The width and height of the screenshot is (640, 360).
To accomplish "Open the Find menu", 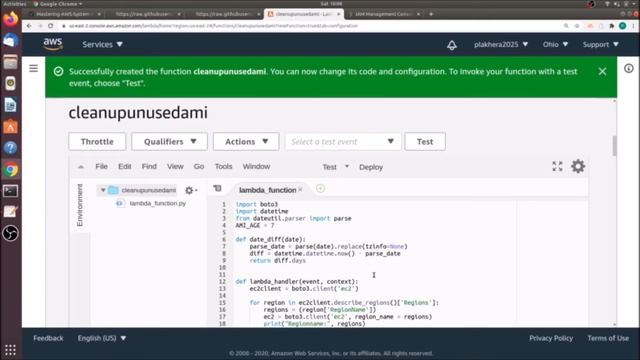I will (x=149, y=167).
